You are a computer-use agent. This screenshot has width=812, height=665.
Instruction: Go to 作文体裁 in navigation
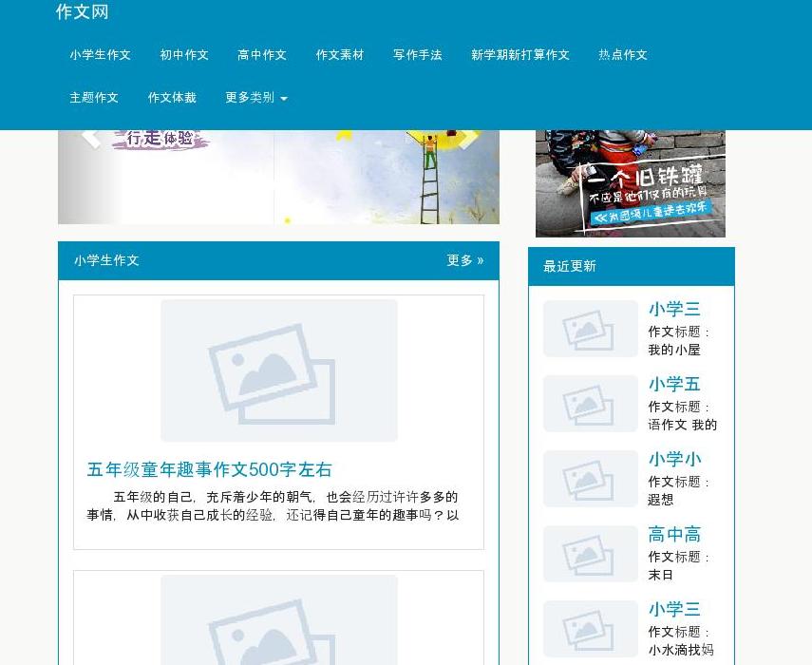pos(172,97)
